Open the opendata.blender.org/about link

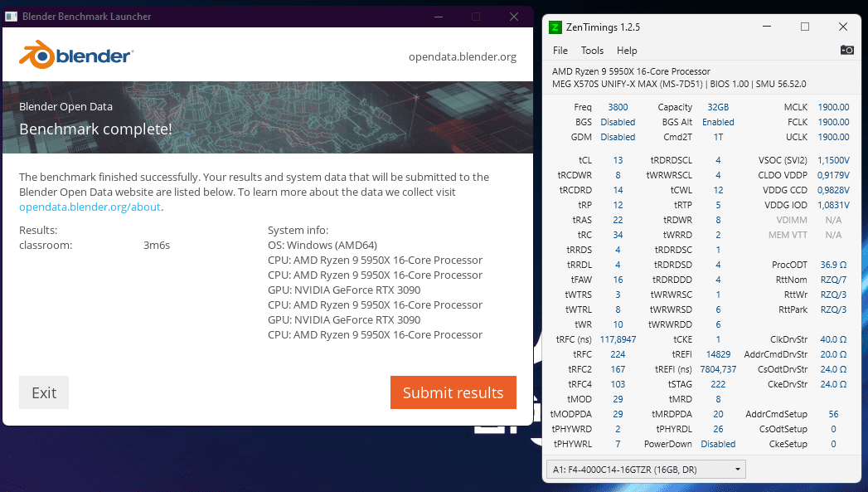(x=90, y=207)
